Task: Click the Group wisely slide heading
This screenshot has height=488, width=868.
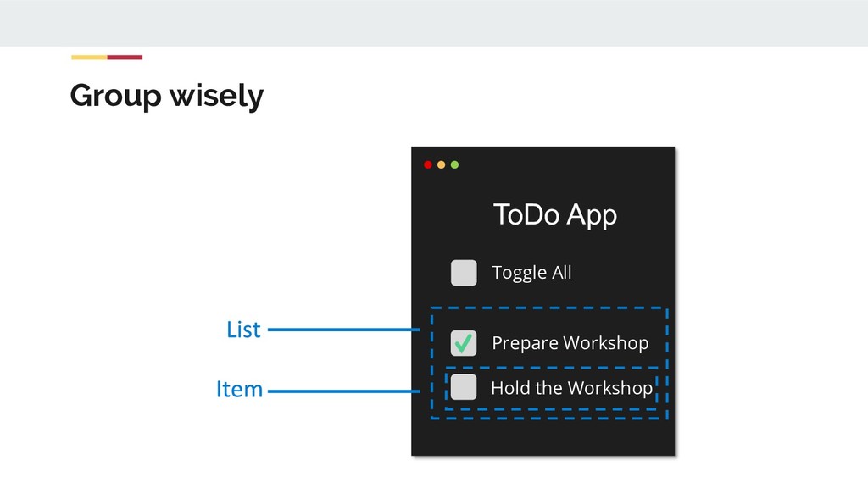Action: click(x=167, y=97)
